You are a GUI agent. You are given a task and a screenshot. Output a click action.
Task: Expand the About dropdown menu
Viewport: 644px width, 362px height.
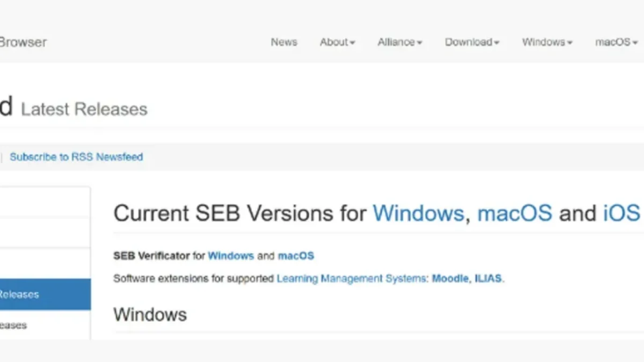point(338,42)
